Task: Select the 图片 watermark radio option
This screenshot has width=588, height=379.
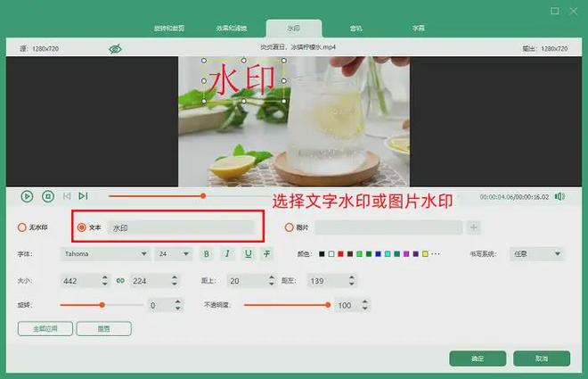Action: click(289, 227)
